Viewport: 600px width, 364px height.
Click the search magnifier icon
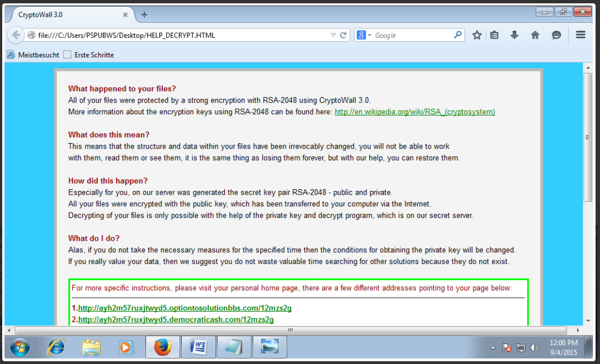tap(457, 35)
